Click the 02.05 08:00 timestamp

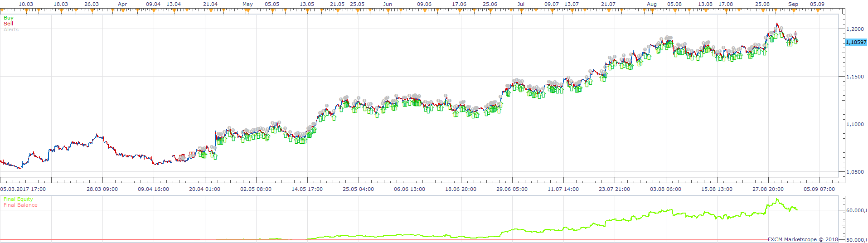256,189
